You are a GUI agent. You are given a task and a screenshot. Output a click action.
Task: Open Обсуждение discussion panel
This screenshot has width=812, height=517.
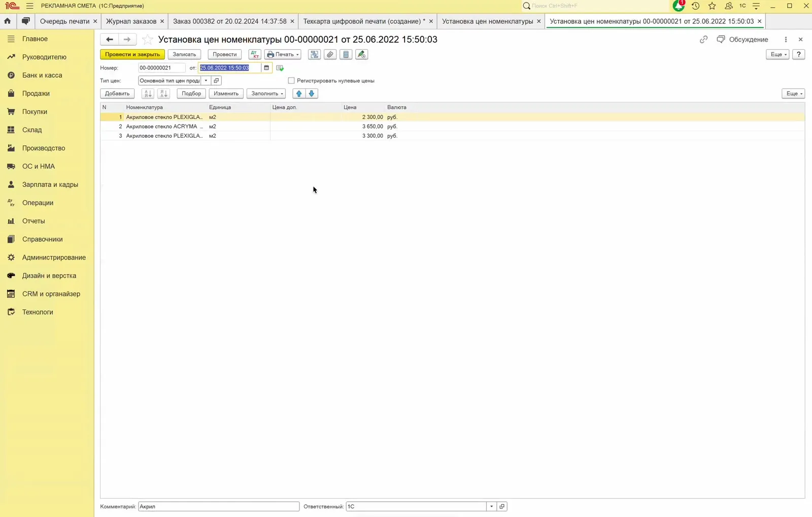click(x=742, y=40)
